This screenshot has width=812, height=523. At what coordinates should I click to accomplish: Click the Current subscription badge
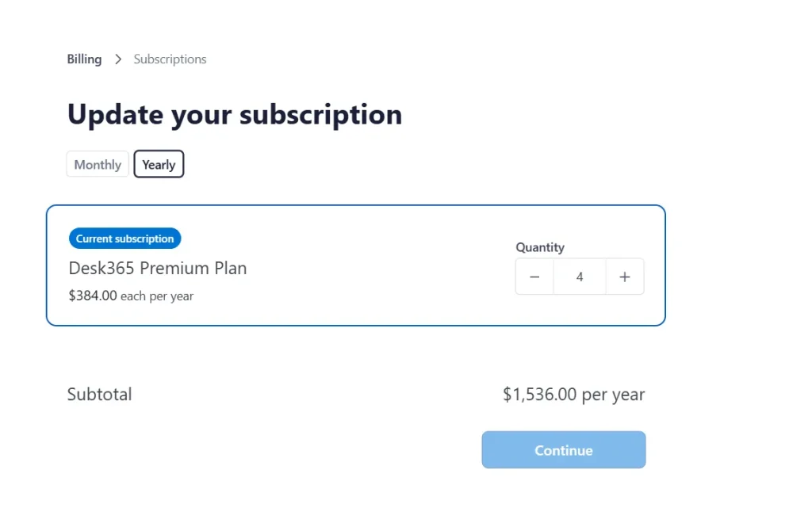124,238
